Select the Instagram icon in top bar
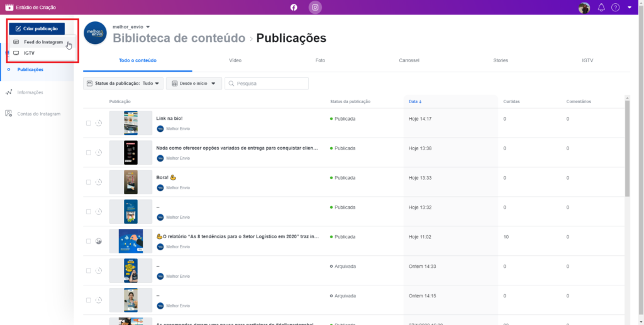This screenshot has height=325, width=644. [x=315, y=8]
